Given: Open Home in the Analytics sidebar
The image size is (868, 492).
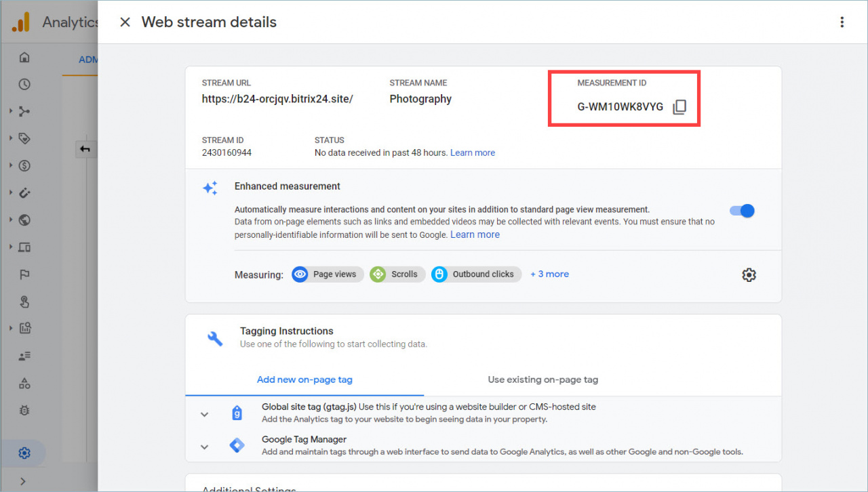Looking at the screenshot, I should click(24, 58).
